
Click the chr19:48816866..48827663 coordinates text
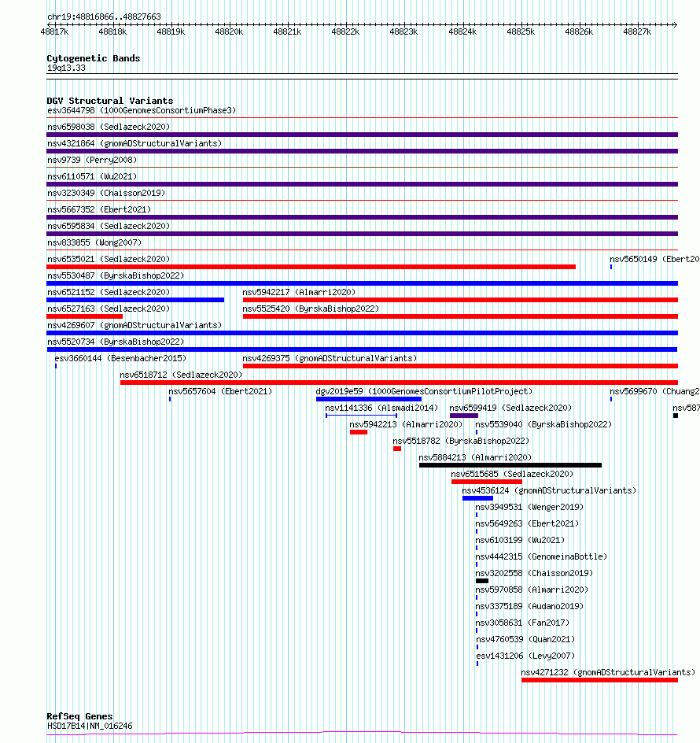click(x=104, y=17)
